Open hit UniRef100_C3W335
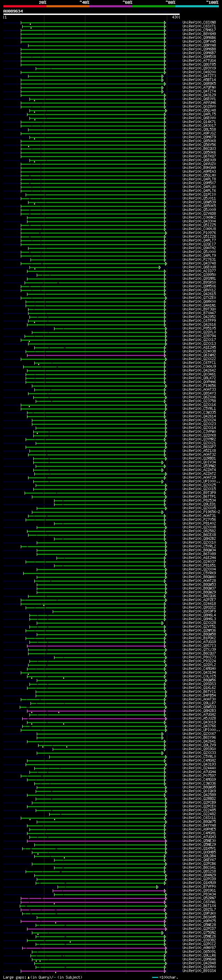Screen dimensions: 222x980 click(199, 412)
